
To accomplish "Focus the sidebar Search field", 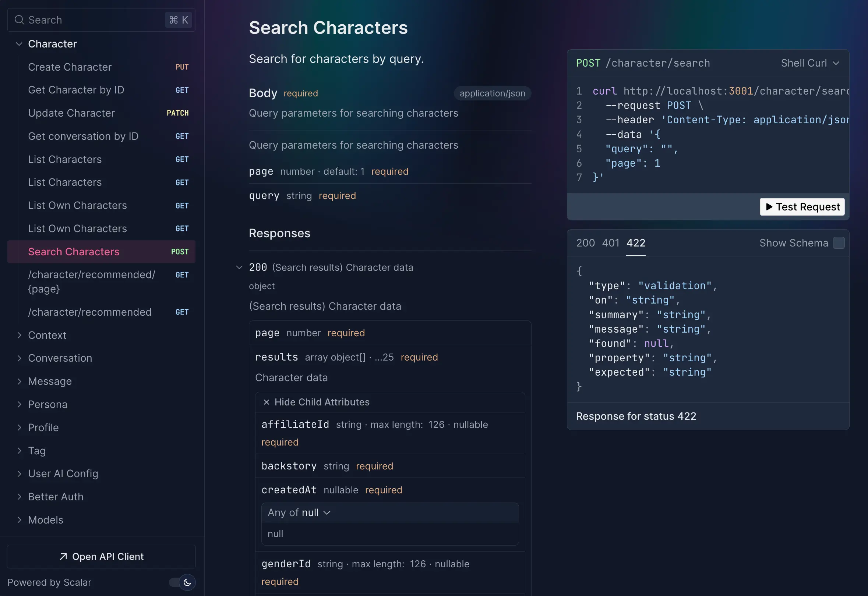I will [x=93, y=20].
